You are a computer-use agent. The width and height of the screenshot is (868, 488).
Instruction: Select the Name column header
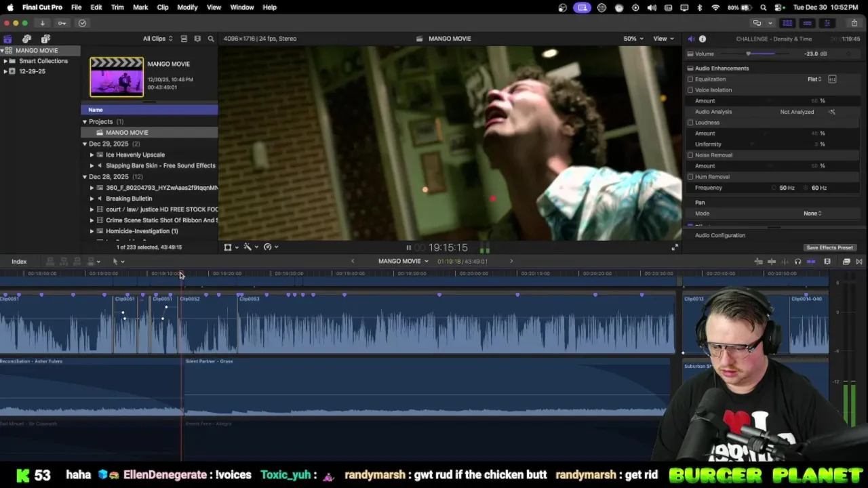[x=149, y=110]
